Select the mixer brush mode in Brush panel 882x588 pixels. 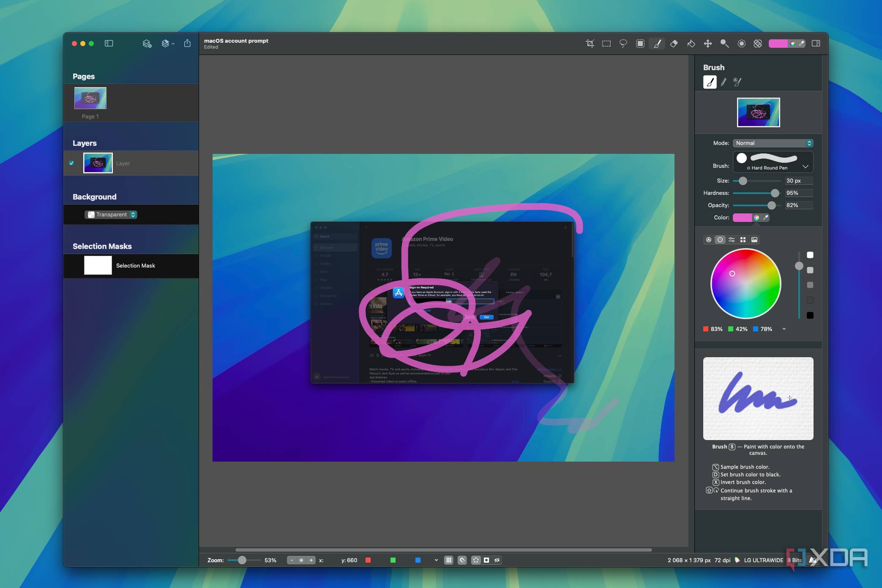(737, 82)
